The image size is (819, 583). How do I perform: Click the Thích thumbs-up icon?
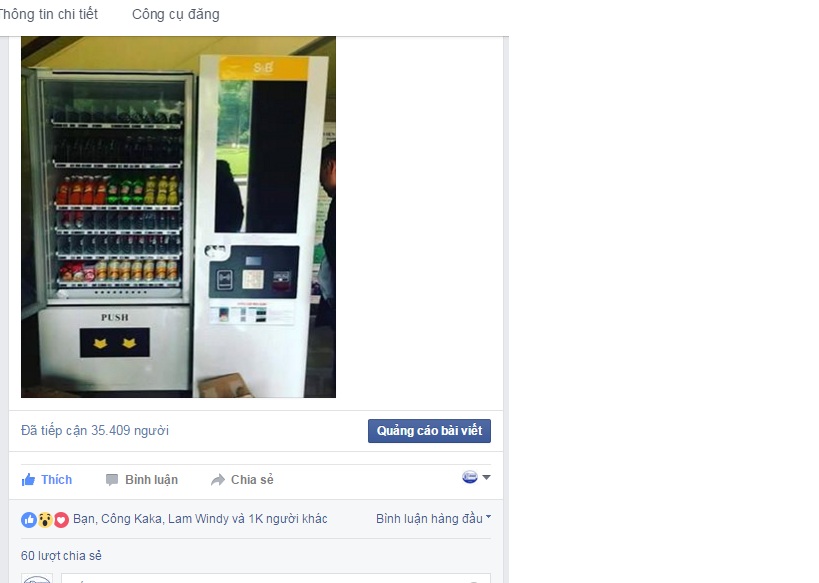28,480
